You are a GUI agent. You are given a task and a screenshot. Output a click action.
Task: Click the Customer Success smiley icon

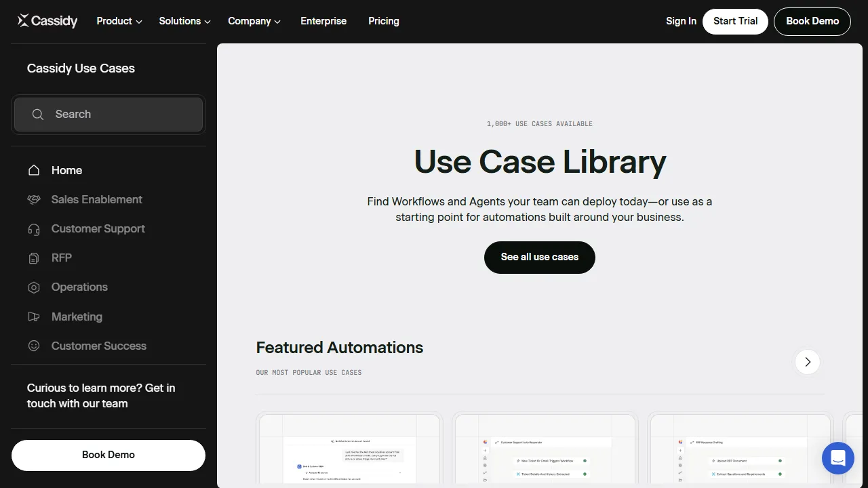(x=34, y=346)
